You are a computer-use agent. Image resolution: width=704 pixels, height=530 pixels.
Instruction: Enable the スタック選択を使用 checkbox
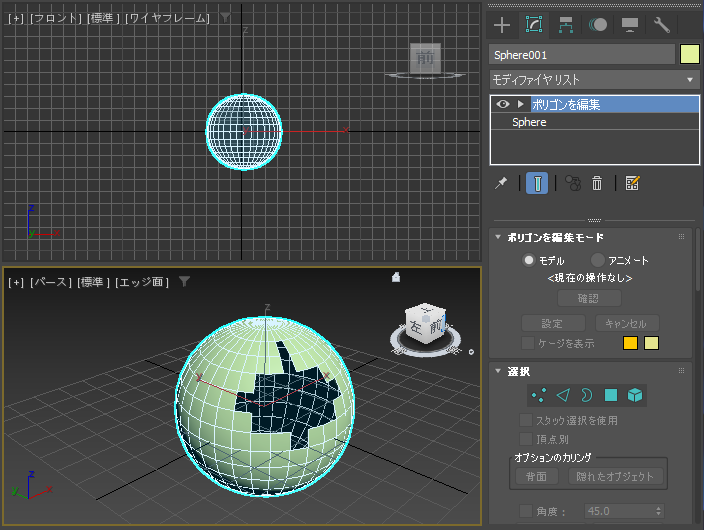(526, 420)
